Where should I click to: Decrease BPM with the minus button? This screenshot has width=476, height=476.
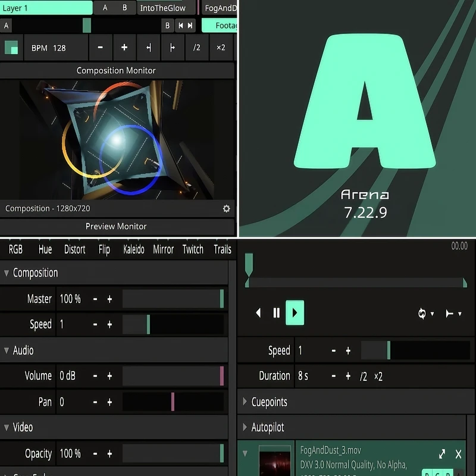point(100,48)
